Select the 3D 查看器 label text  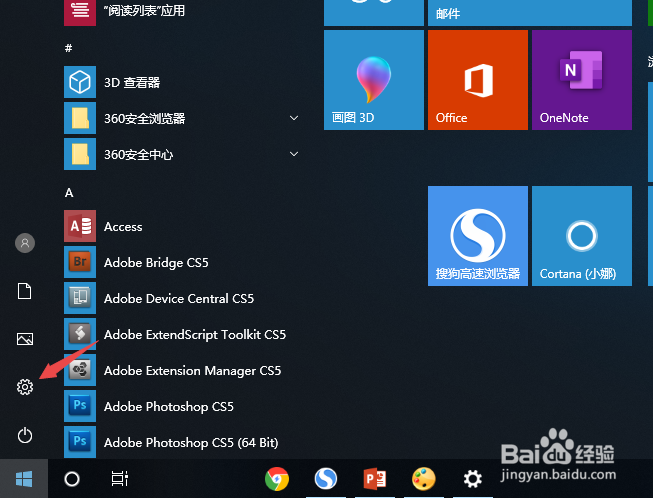pos(132,82)
